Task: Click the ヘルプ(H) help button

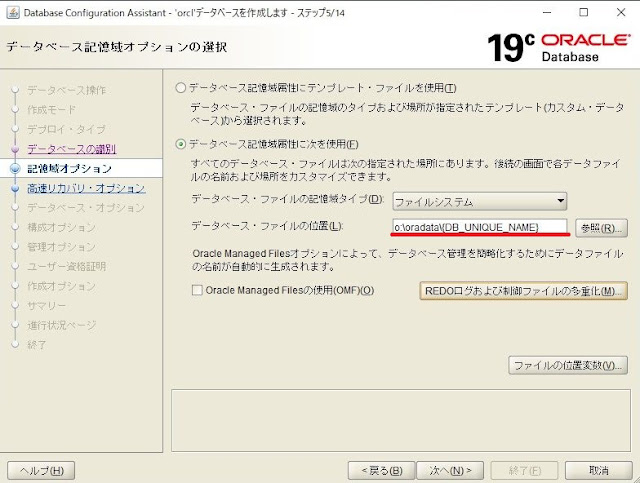Action: pos(41,471)
